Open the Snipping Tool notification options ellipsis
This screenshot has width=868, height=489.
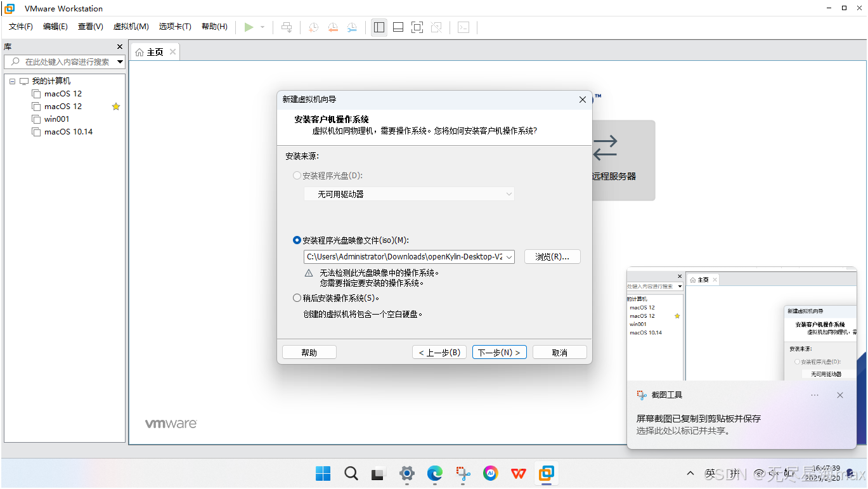815,395
